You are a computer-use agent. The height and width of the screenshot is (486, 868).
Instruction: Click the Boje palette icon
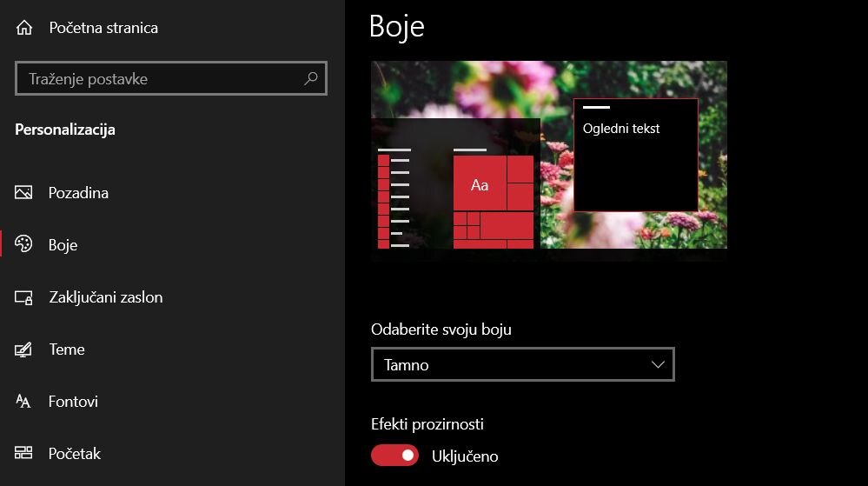(x=23, y=245)
